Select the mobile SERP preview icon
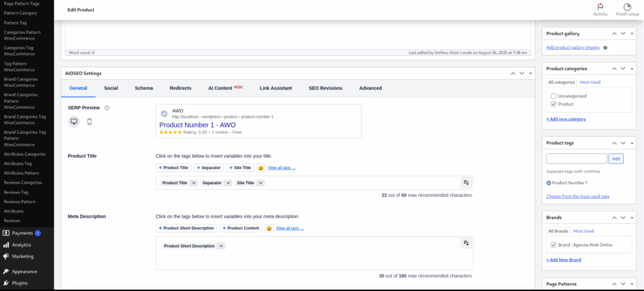The height and width of the screenshot is (291, 644). click(89, 121)
